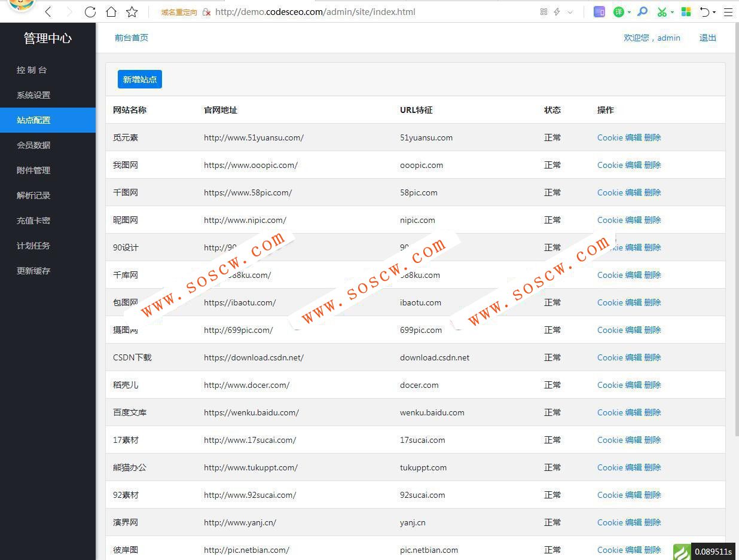Bookmark this page with the star icon

click(132, 12)
